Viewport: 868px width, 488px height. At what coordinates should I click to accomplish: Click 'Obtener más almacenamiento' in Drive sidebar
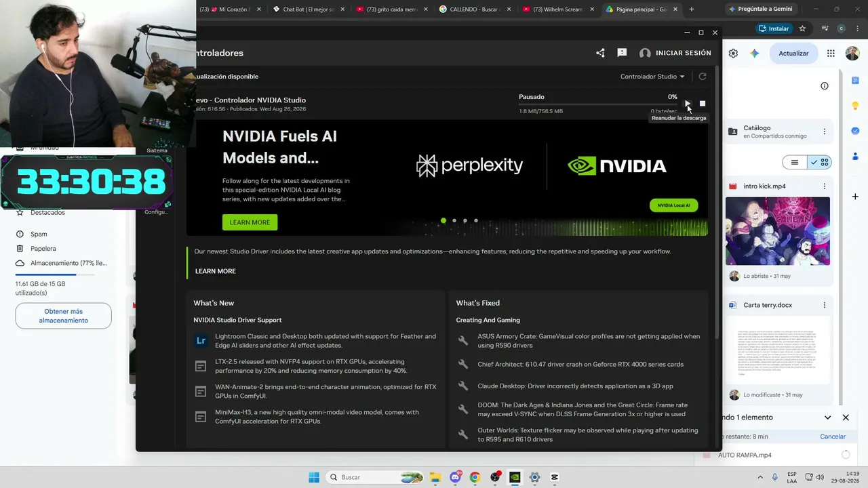(x=64, y=316)
